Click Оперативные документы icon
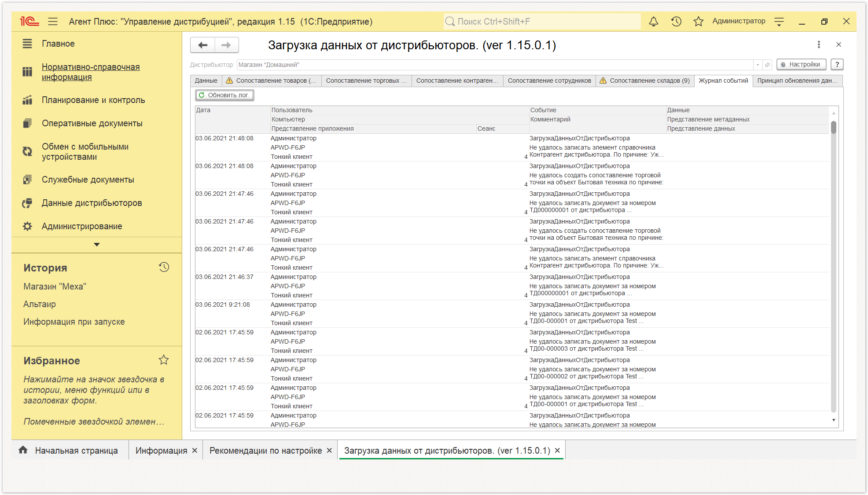The image size is (868, 495). [27, 123]
